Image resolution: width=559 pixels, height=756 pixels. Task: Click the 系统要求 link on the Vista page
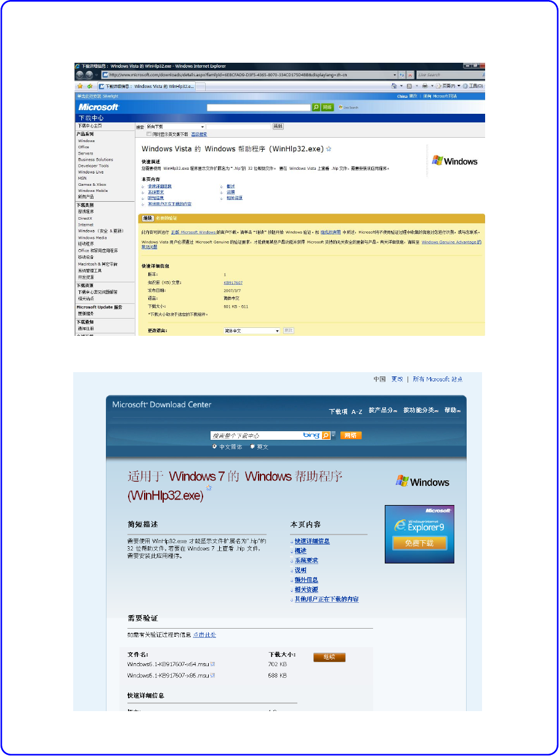click(x=156, y=192)
